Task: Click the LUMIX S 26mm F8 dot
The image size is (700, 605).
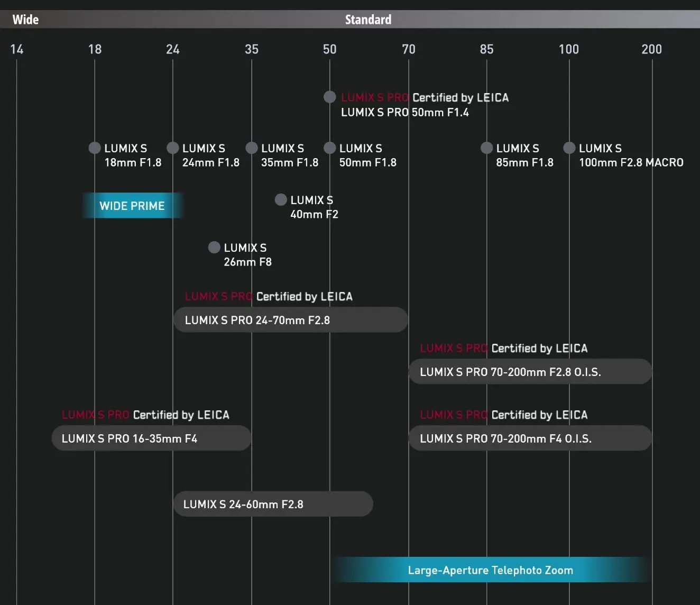Action: point(214,247)
